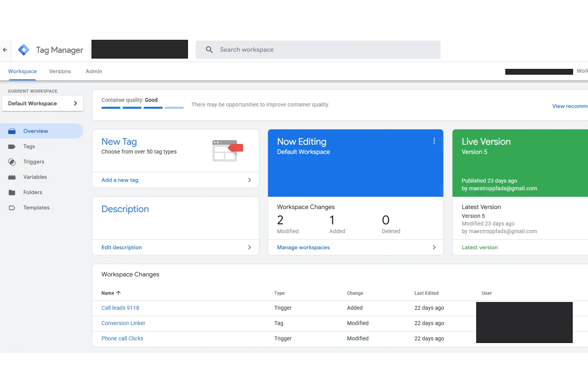Screen dimensions: 588x392
Task: Click the Added count of 1
Action: [332, 220]
